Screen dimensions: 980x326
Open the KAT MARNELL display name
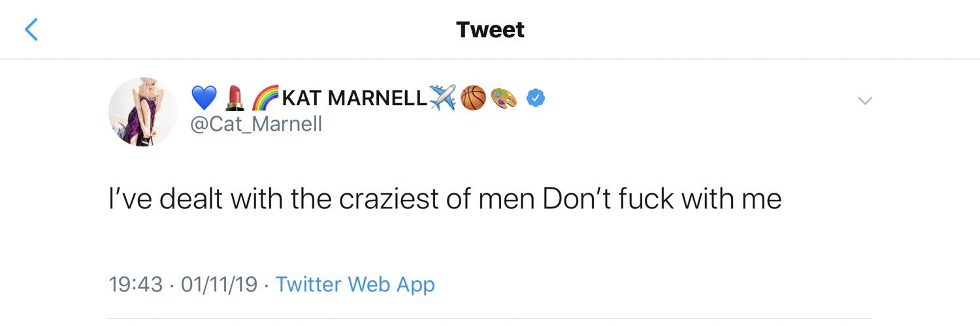[x=354, y=99]
